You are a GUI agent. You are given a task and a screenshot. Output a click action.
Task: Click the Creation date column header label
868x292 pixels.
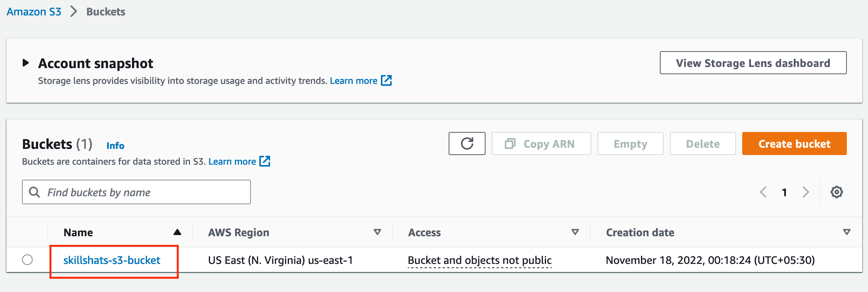pos(640,232)
